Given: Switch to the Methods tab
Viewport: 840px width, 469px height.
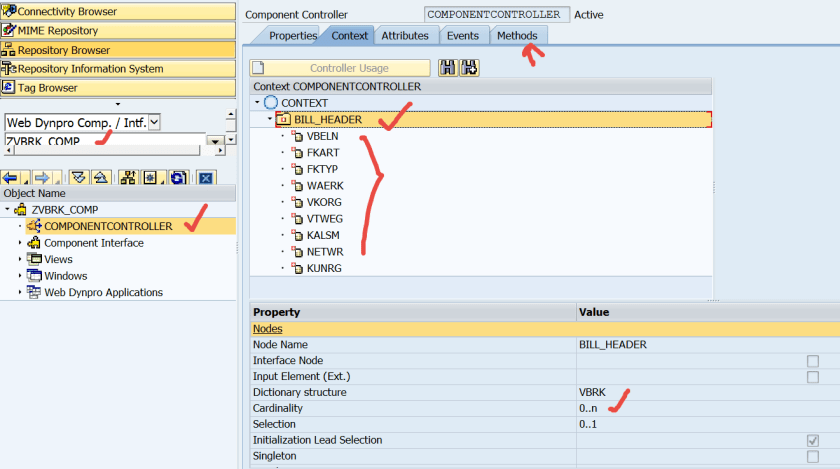Looking at the screenshot, I should [517, 36].
